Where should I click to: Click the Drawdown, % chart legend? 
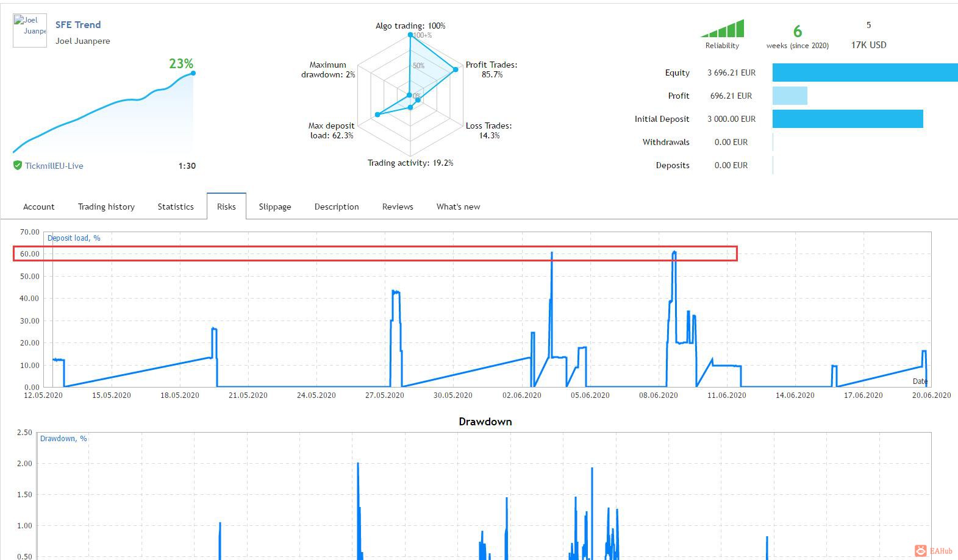[x=63, y=439]
